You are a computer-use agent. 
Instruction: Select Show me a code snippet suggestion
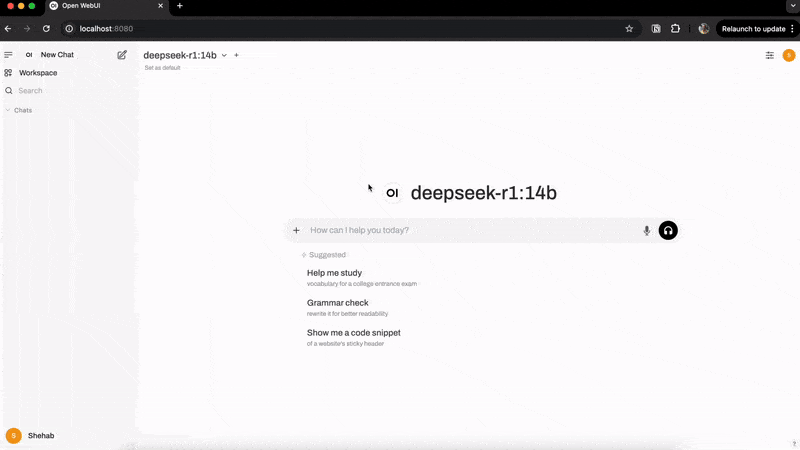[x=354, y=338]
